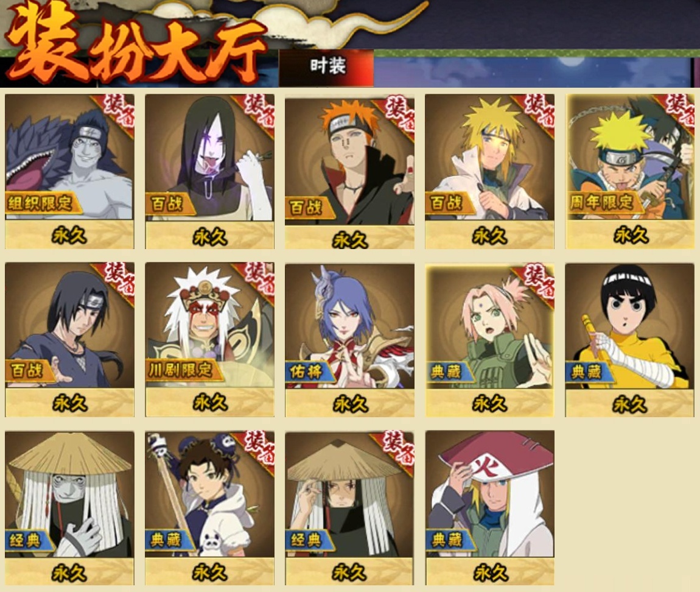Click the 永久 label under Konan card
Viewport: 700px width, 592px height.
point(350,404)
